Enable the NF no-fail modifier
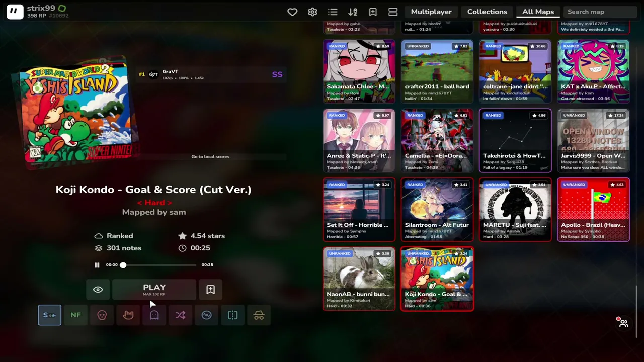 pos(75,315)
